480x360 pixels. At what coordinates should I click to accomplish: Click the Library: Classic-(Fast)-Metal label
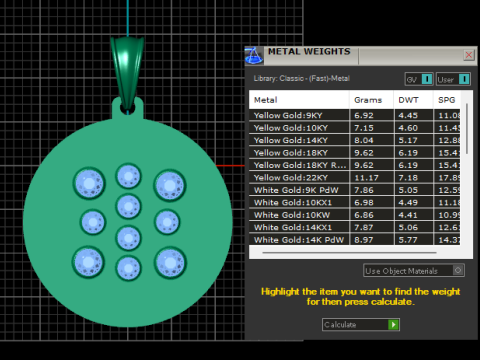301,78
